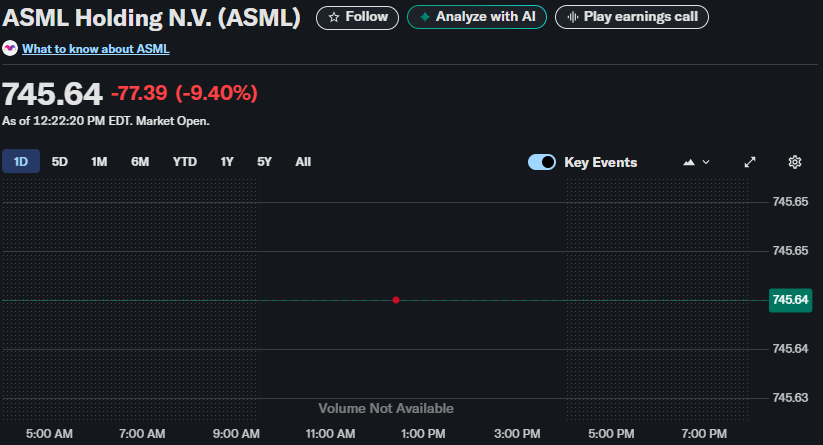Open the chart type mountain dropdown
The image size is (823, 445).
pyautogui.click(x=696, y=162)
